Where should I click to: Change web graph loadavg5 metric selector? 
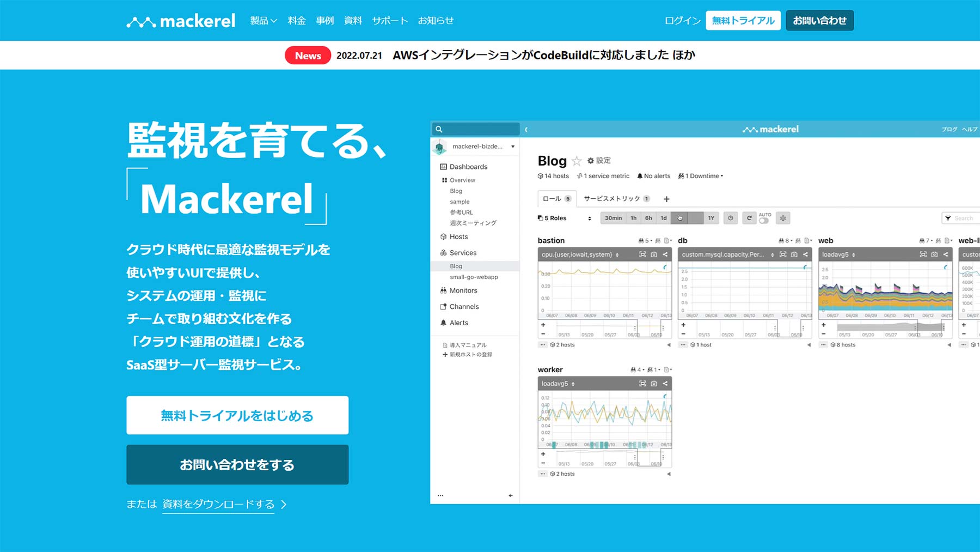pyautogui.click(x=838, y=255)
